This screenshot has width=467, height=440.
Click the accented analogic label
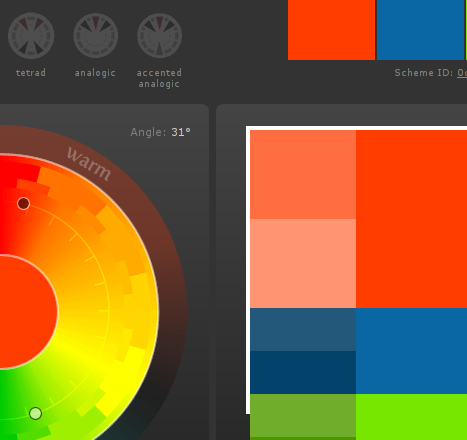(159, 78)
